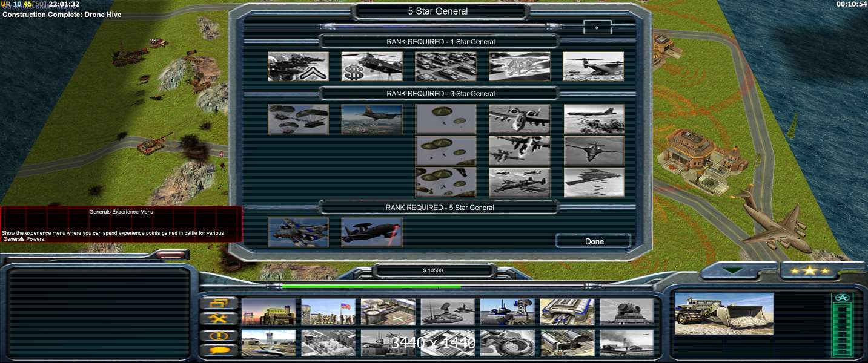Choose the tank formation power icon
Viewport: 868px width, 363px height.
[x=446, y=67]
